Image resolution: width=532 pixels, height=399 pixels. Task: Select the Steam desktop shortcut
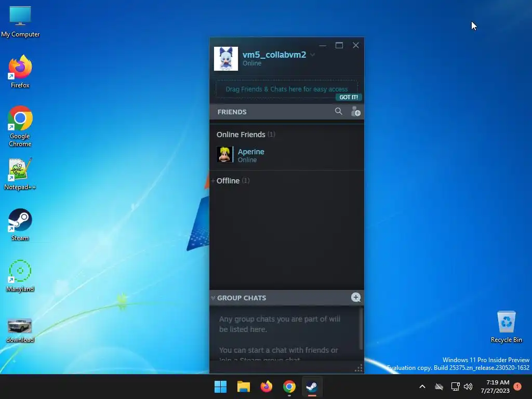pyautogui.click(x=20, y=225)
